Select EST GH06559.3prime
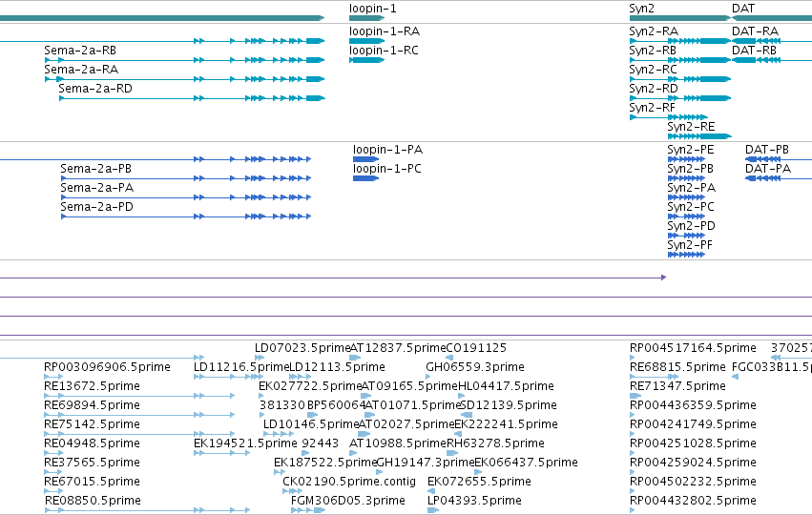 tap(475, 367)
